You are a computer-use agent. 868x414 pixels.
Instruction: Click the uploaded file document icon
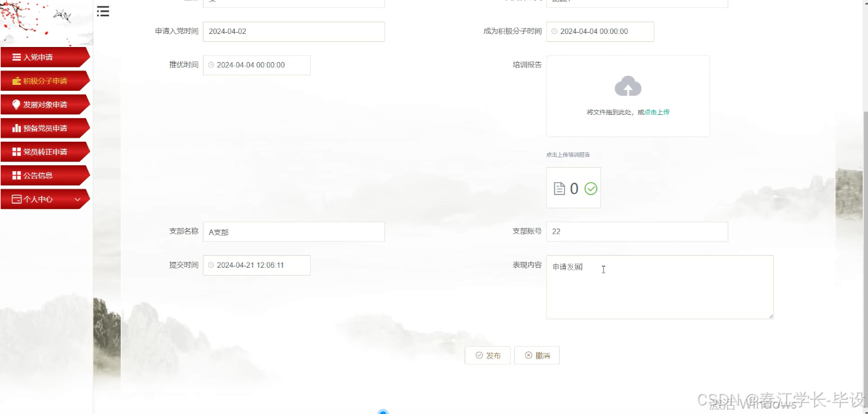click(x=559, y=189)
